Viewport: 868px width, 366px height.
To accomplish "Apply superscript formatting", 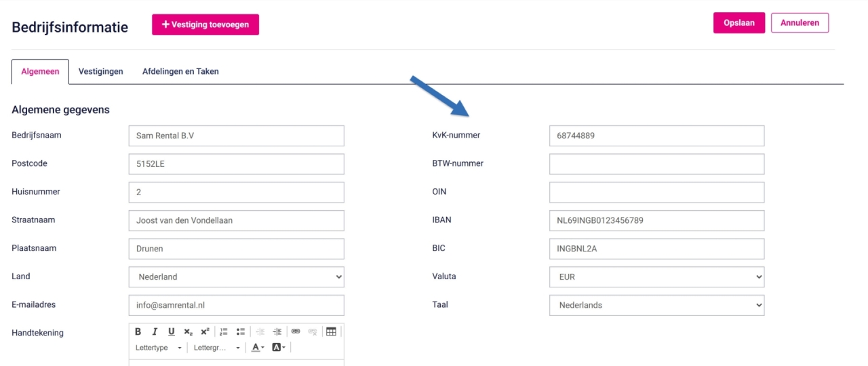I will point(205,331).
